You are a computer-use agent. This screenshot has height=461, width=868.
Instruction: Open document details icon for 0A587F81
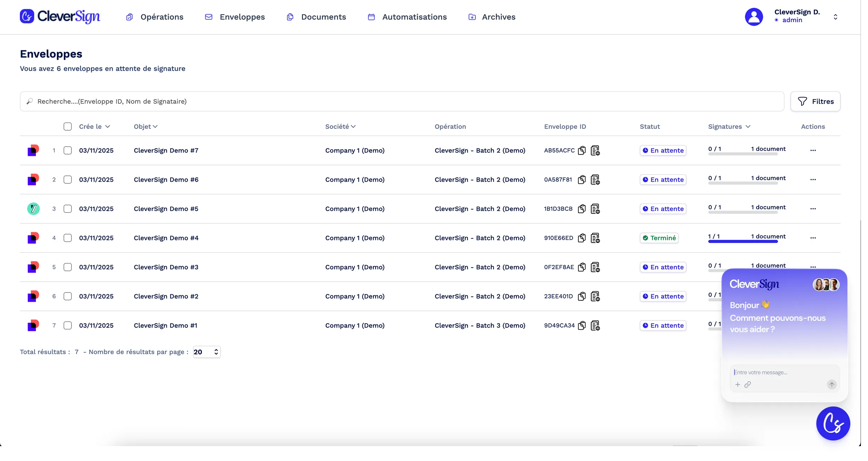point(595,180)
